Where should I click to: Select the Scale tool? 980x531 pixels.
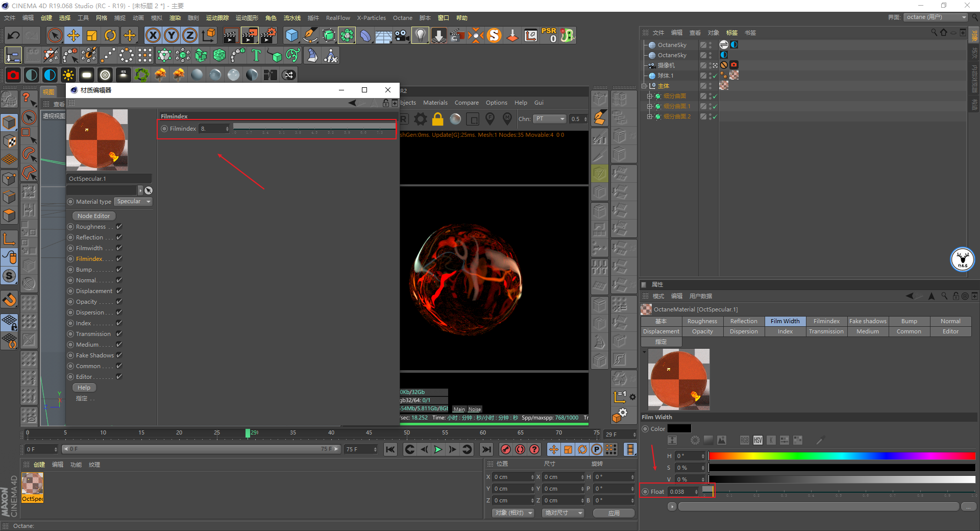[92, 35]
